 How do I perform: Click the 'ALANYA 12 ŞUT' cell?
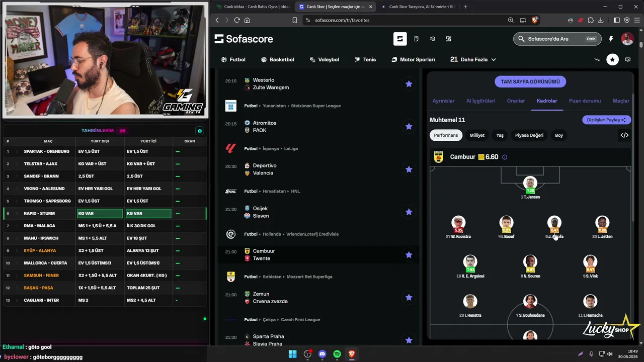[148, 250]
